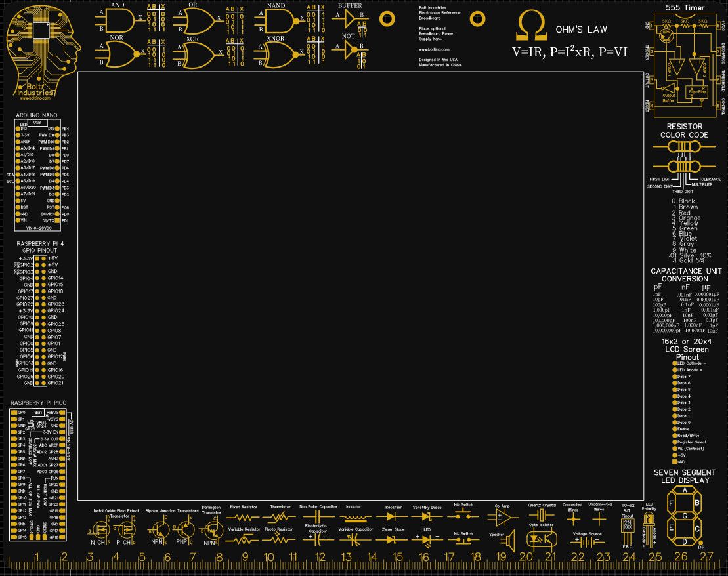This screenshot has width=728, height=576.
Task: Click the Quartz Crystal symbol
Action: (542, 515)
